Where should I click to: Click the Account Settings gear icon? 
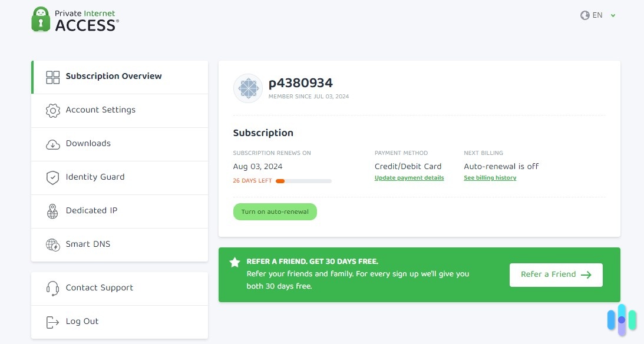tap(52, 110)
